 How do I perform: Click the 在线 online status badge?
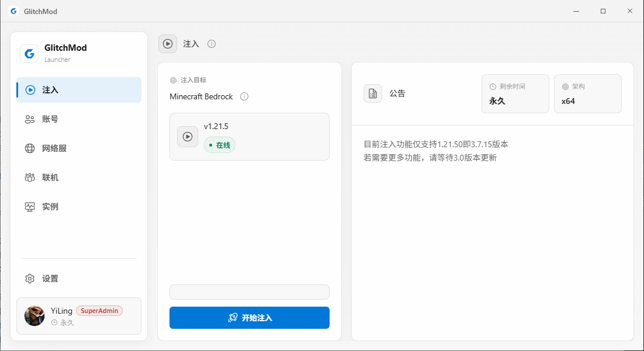click(220, 145)
